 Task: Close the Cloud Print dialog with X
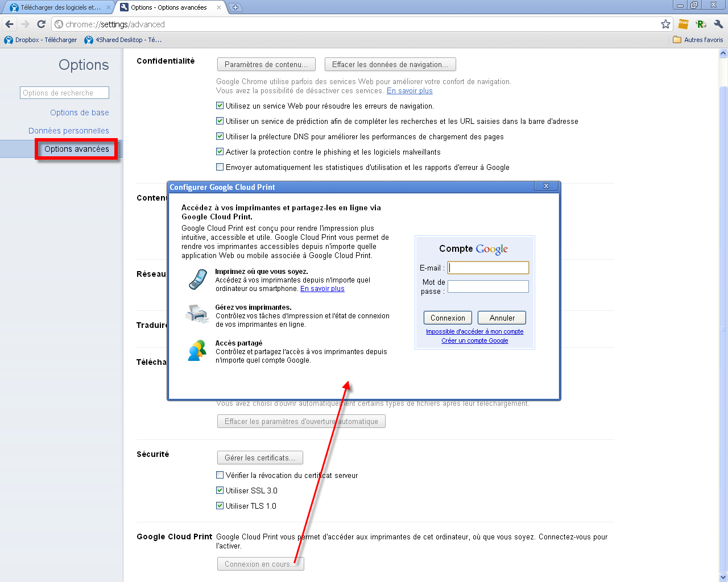click(546, 186)
